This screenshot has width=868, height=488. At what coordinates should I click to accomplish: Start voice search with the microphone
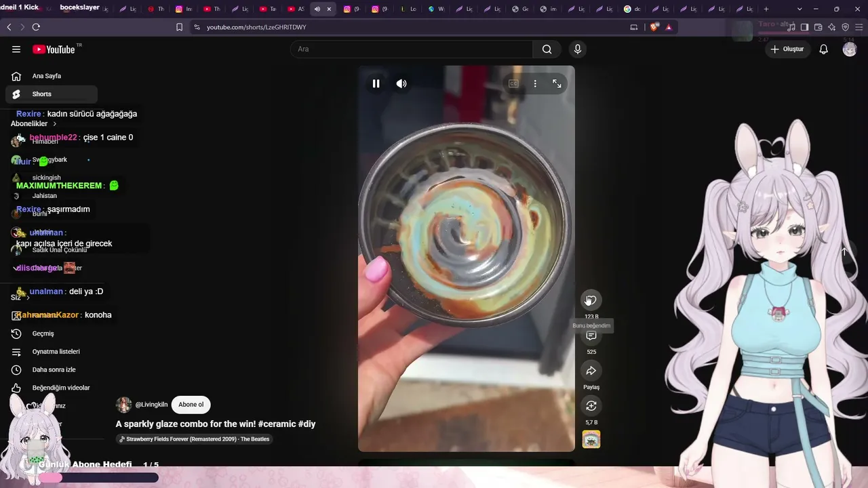click(578, 49)
